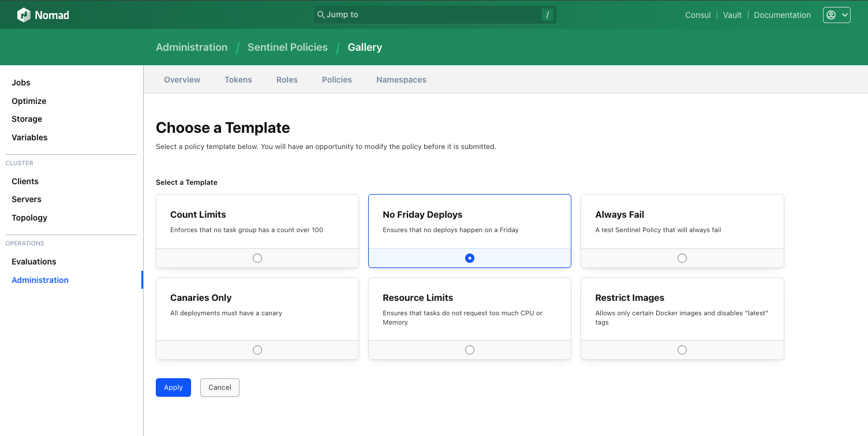Click the Nomad logo icon
868x436 pixels.
pyautogui.click(x=24, y=15)
